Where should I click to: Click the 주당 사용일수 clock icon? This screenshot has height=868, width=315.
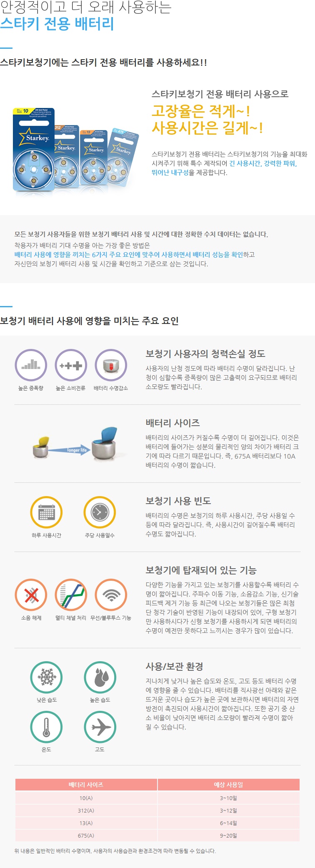tap(100, 512)
